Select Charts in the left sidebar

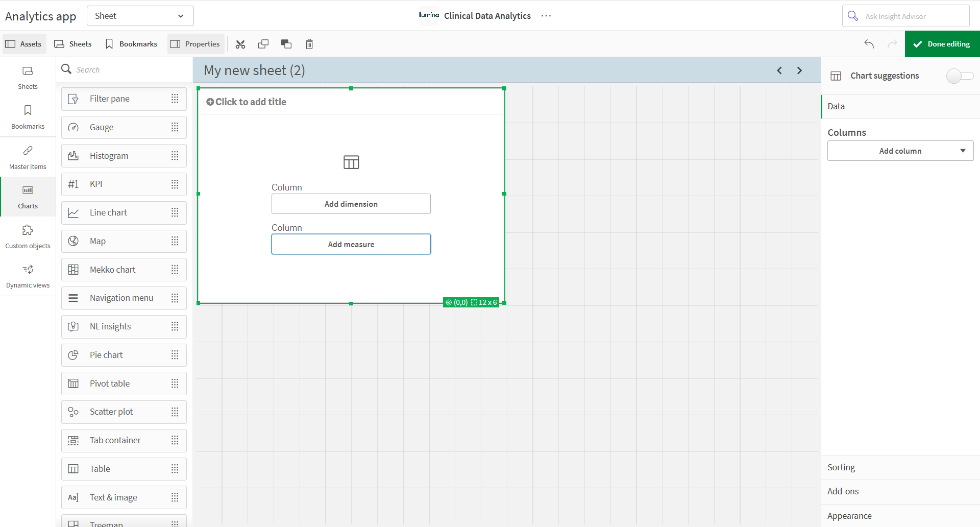pyautogui.click(x=28, y=197)
